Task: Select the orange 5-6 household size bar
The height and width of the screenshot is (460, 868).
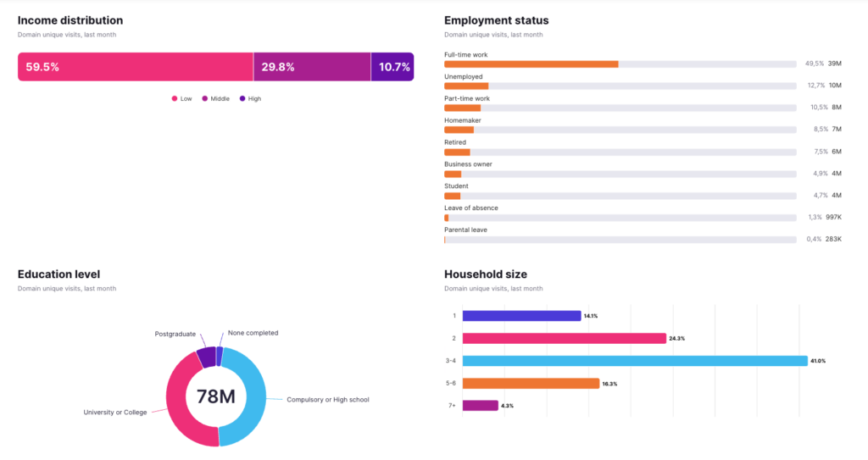Action: click(531, 383)
